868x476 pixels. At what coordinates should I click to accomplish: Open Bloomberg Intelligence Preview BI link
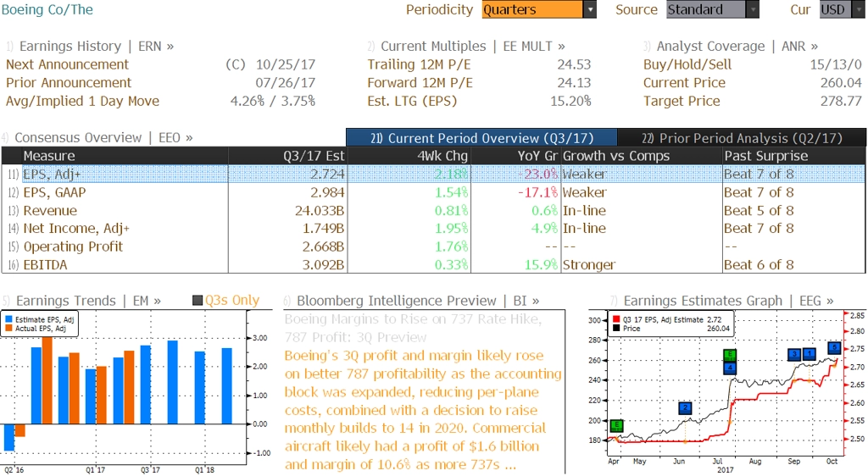point(418,301)
